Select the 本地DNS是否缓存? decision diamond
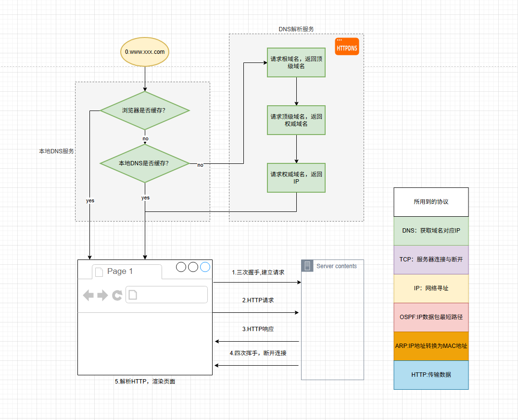This screenshot has height=420, width=518. 145,163
